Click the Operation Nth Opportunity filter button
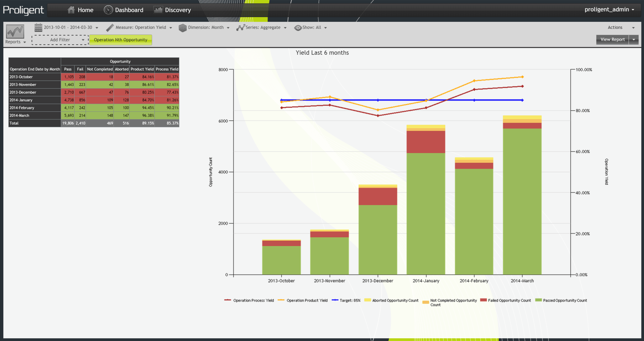Image resolution: width=644 pixels, height=341 pixels. click(121, 40)
